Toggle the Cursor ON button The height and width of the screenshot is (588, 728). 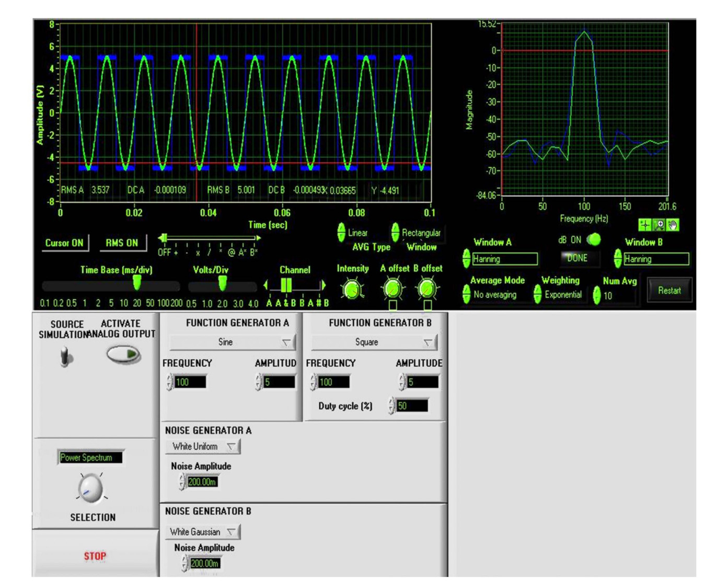(64, 243)
